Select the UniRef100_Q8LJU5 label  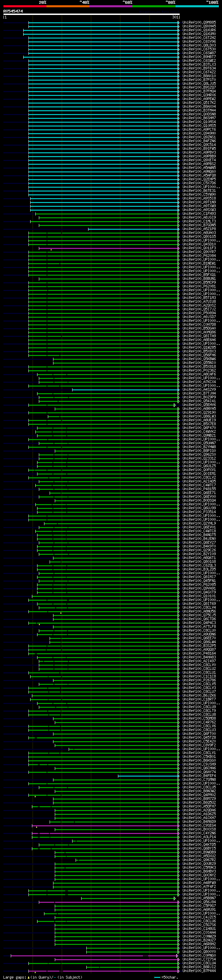click(199, 84)
